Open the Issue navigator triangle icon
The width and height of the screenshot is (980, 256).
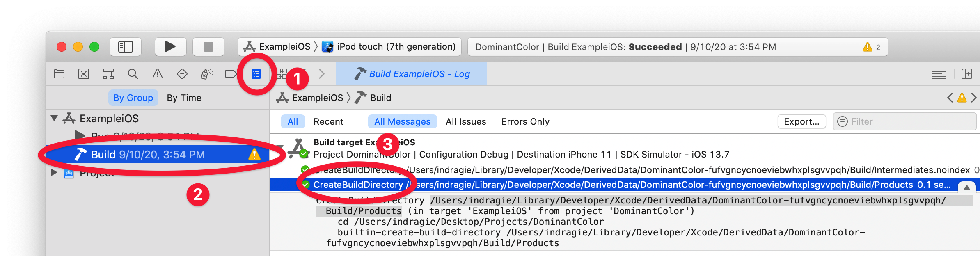point(158,74)
